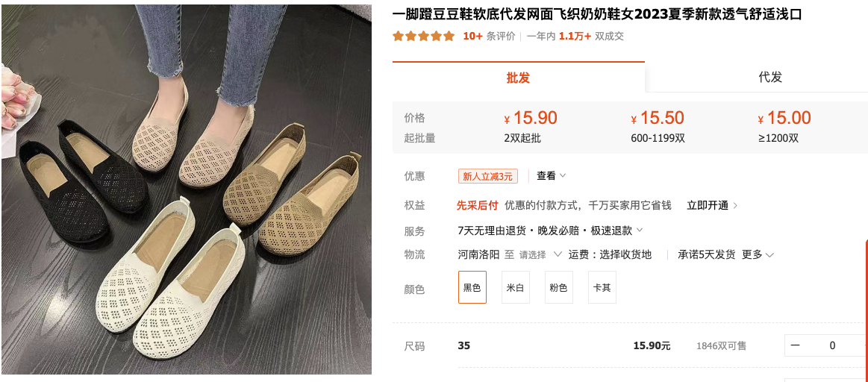The width and height of the screenshot is (868, 382).
Task: Select the 黑色 color option
Action: (472, 287)
